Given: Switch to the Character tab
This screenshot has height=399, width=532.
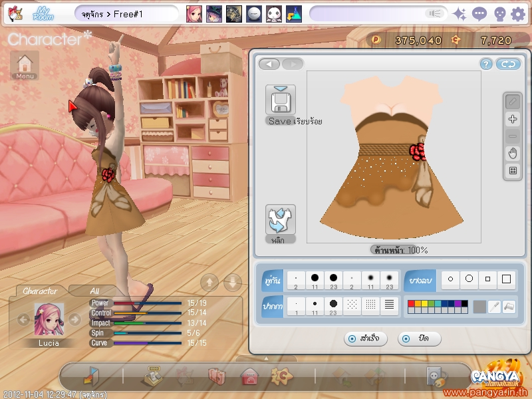Looking at the screenshot, I should 40,291.
